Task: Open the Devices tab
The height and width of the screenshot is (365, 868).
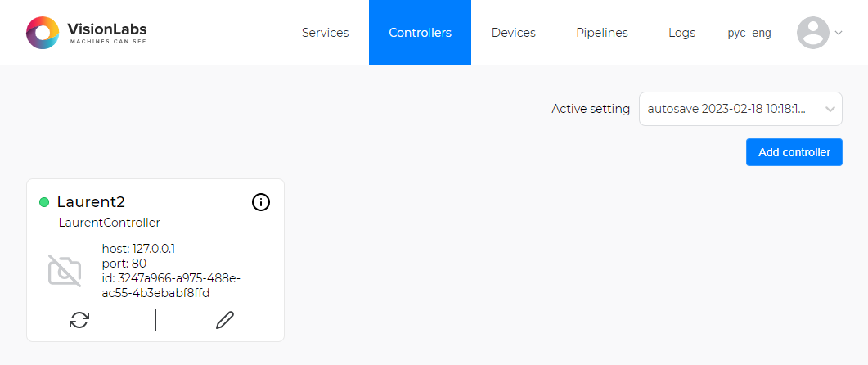Action: [514, 33]
